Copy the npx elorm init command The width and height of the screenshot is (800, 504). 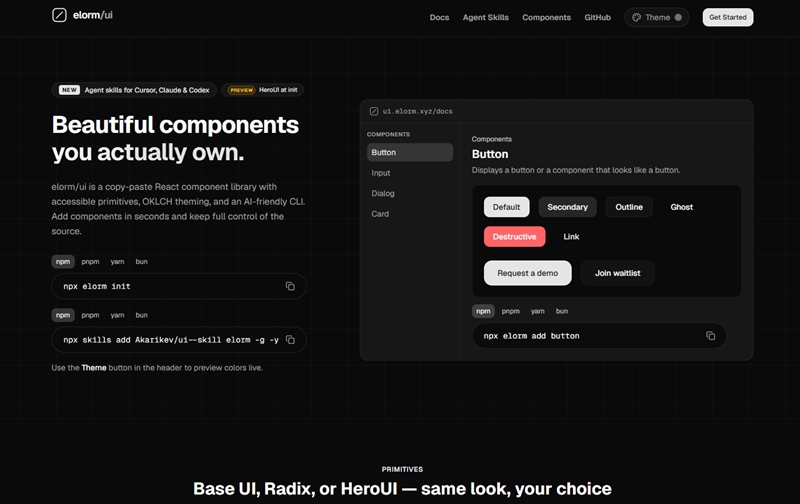[x=290, y=286]
